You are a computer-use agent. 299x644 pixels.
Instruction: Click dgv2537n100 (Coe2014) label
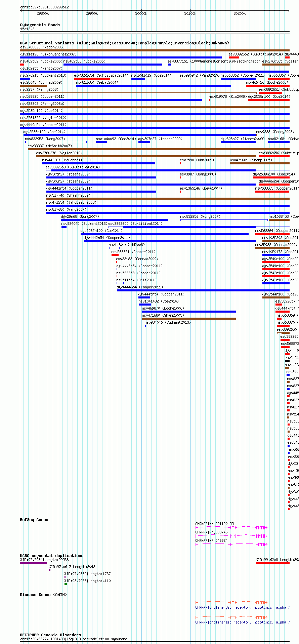point(101,231)
